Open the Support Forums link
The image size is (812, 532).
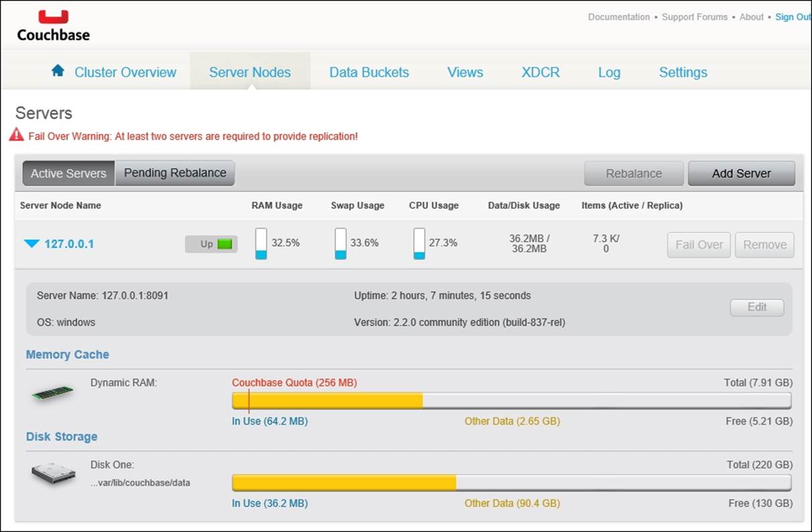(695, 17)
